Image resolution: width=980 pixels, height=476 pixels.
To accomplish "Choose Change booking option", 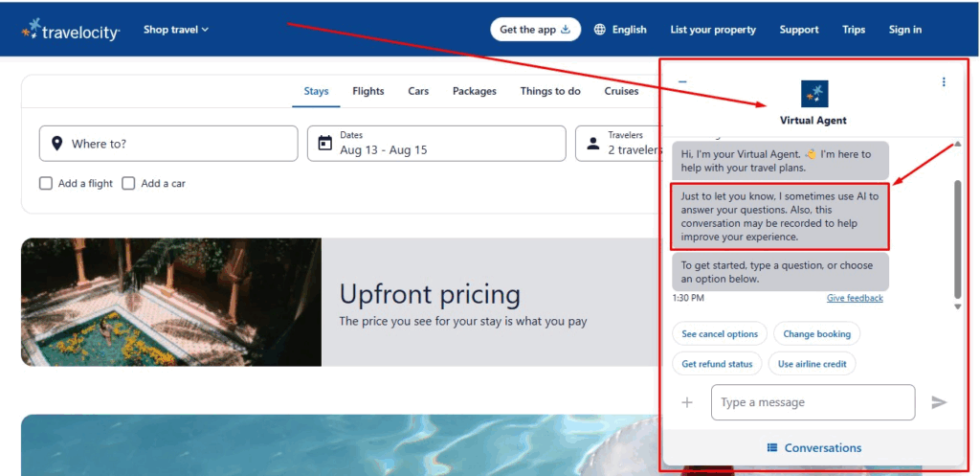I will pos(816,334).
